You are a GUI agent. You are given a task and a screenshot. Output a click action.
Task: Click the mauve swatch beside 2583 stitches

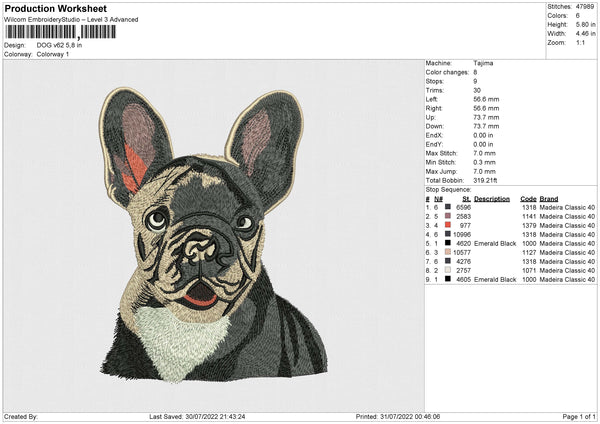pyautogui.click(x=447, y=216)
